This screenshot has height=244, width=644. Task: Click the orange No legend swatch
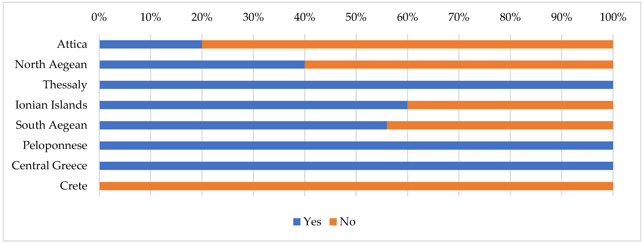point(333,222)
